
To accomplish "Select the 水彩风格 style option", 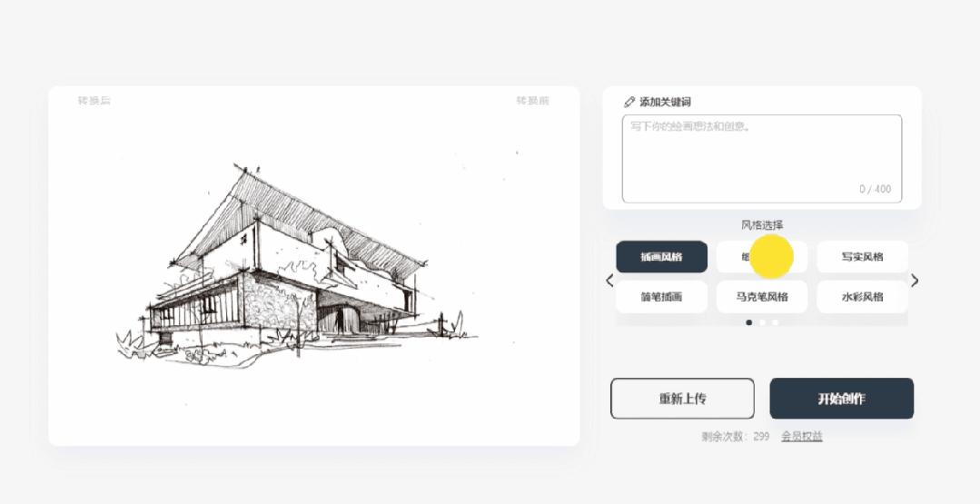I will (863, 297).
